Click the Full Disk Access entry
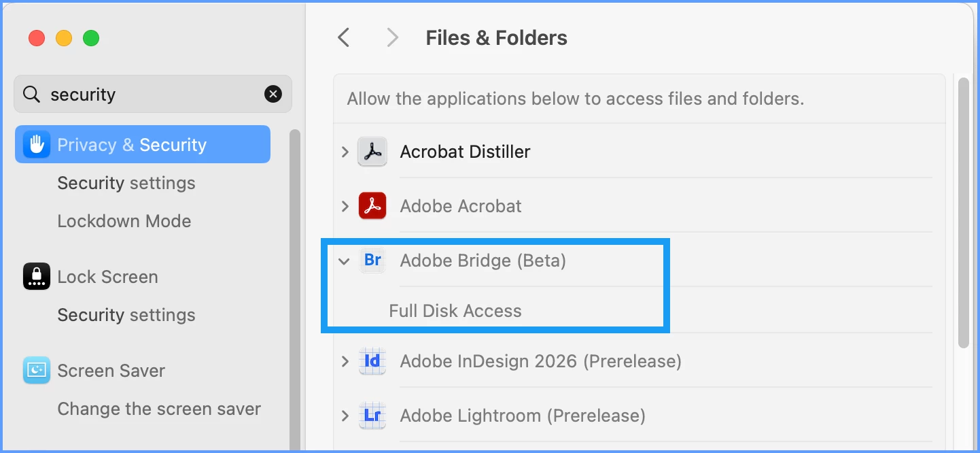This screenshot has height=453, width=980. 455,311
